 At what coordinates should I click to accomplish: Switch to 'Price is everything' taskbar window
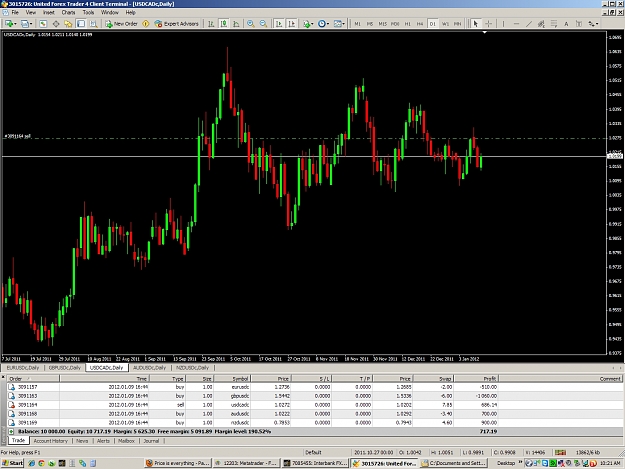[x=178, y=463]
